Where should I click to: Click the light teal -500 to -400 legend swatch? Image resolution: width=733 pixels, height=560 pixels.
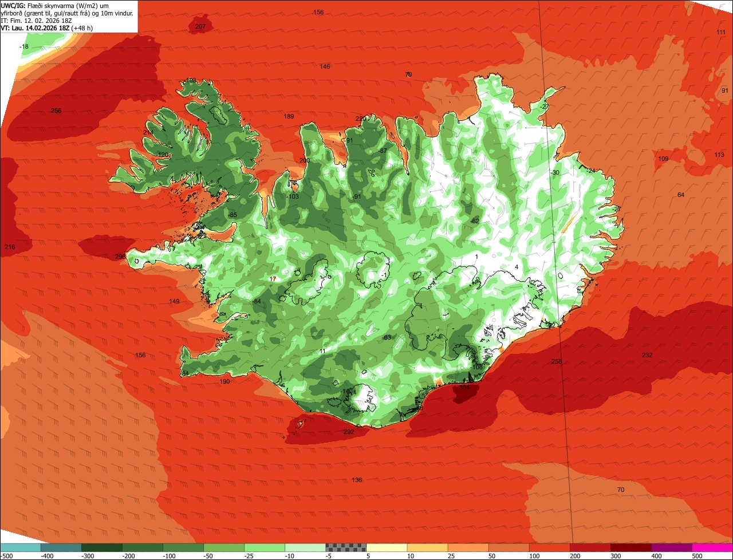point(21,547)
